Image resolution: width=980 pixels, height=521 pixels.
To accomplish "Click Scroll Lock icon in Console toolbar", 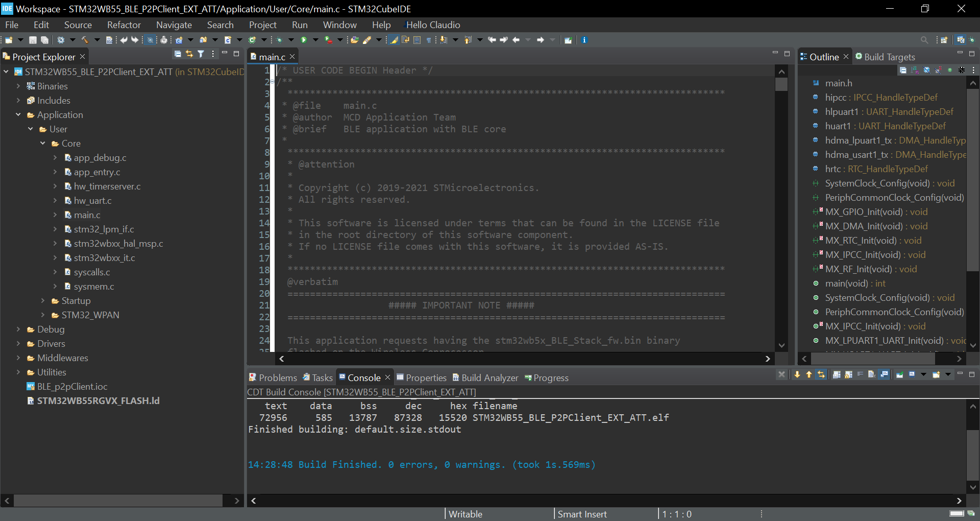I will point(848,375).
